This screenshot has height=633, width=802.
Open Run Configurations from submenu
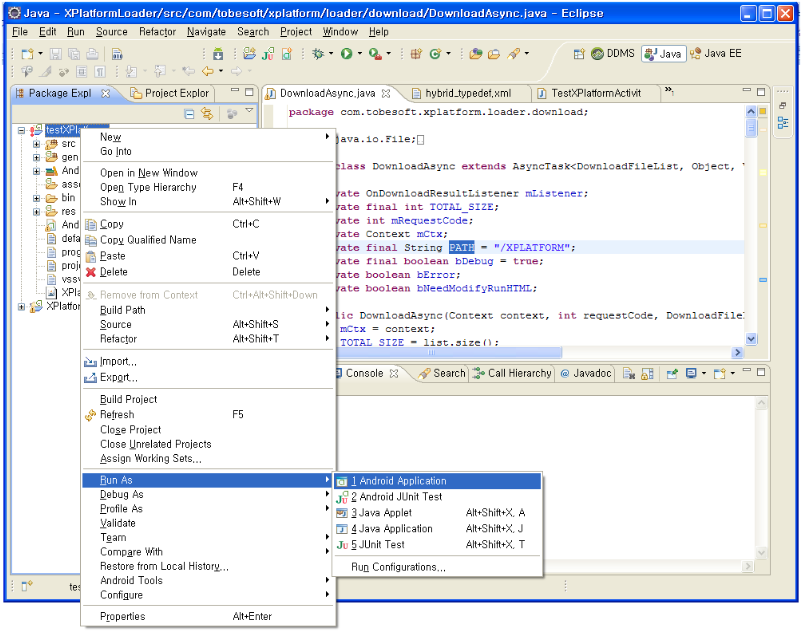pos(397,568)
